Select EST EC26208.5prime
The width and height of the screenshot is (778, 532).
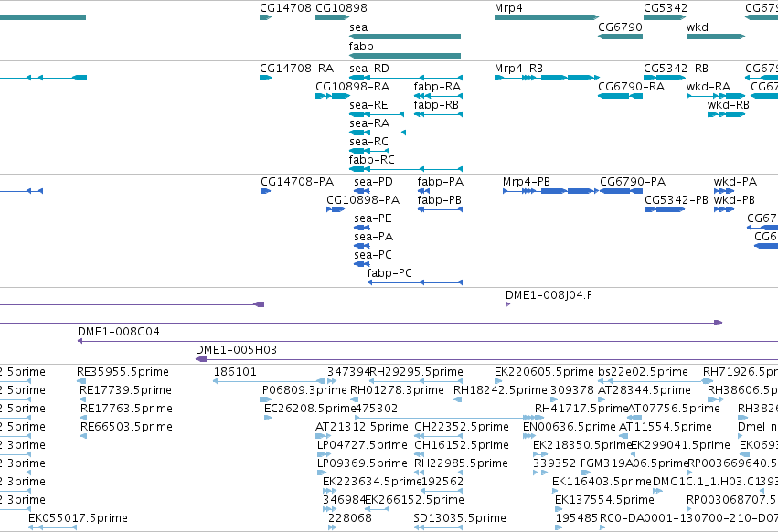(310, 409)
